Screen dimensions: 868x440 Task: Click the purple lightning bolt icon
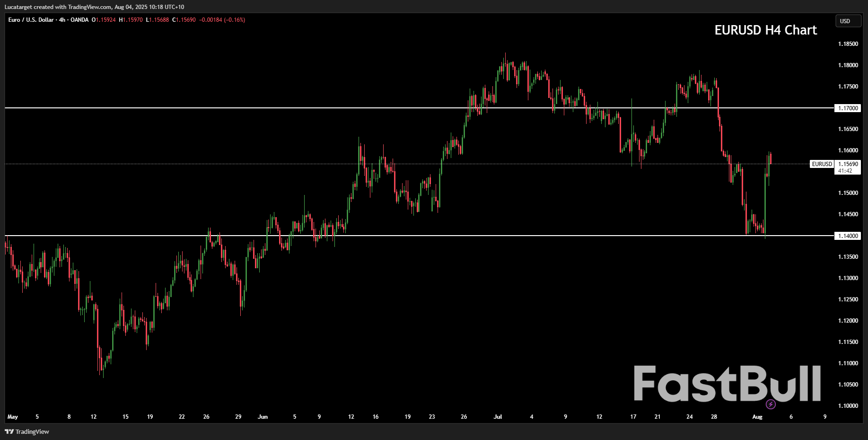point(771,404)
